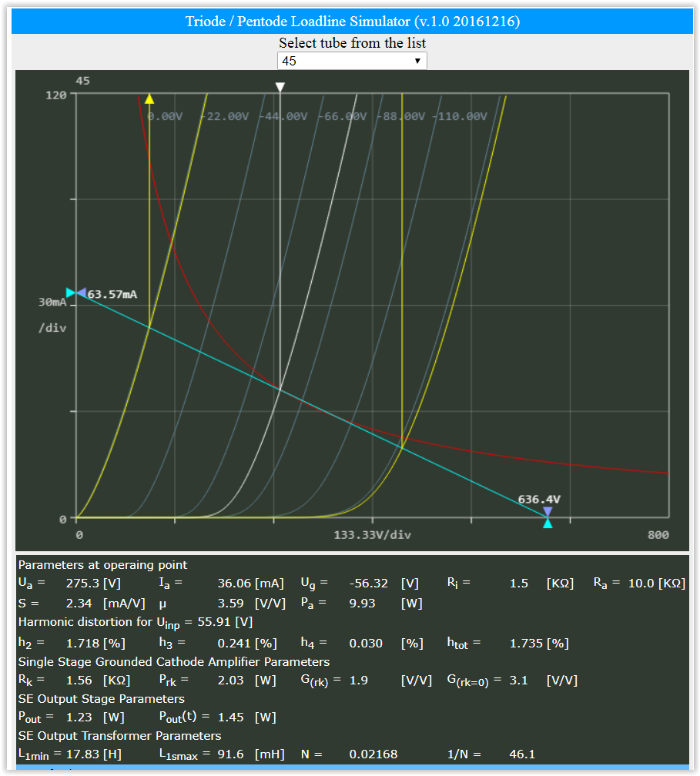Viewport: 700px width, 776px height.
Task: Click the Pout(t) value 1.45
Action: pyautogui.click(x=231, y=717)
